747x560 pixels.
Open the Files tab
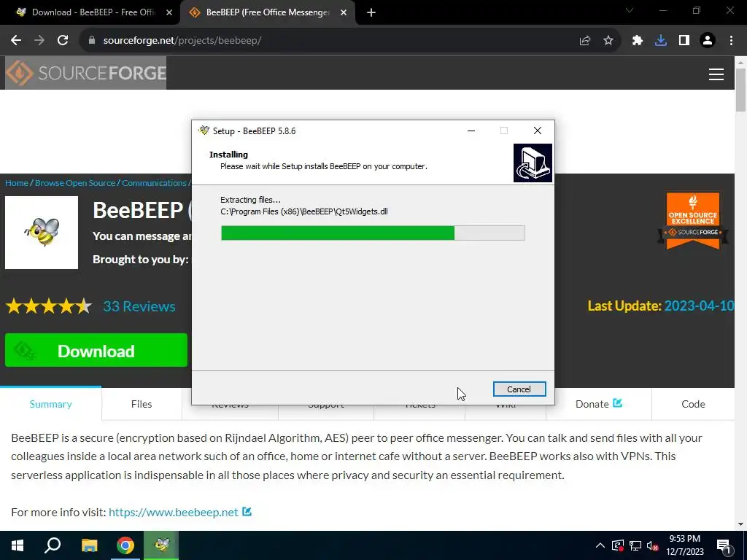[142, 404]
